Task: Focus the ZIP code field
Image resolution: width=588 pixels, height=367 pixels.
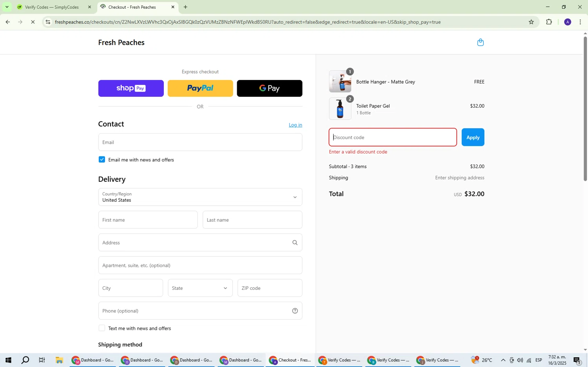Action: click(270, 288)
